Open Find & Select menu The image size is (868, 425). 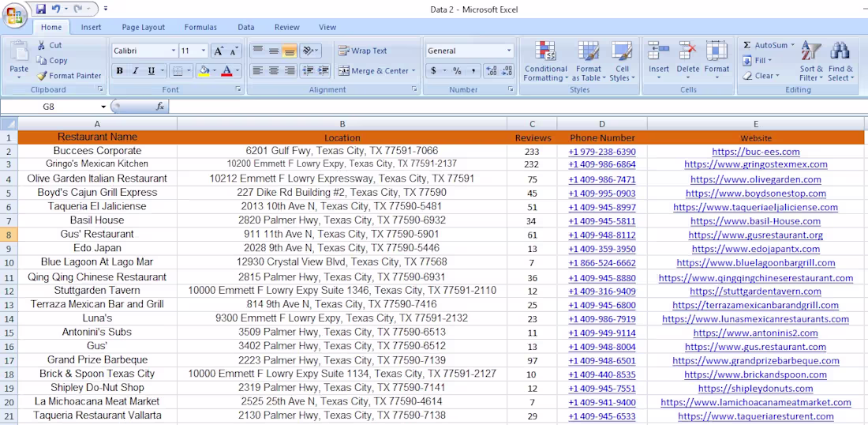840,61
